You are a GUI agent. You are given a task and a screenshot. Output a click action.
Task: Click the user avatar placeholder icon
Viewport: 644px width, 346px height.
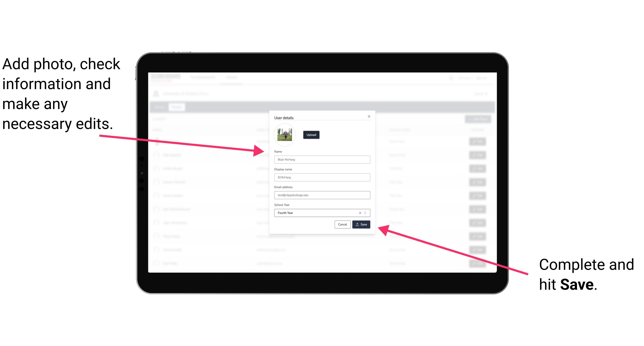[285, 135]
